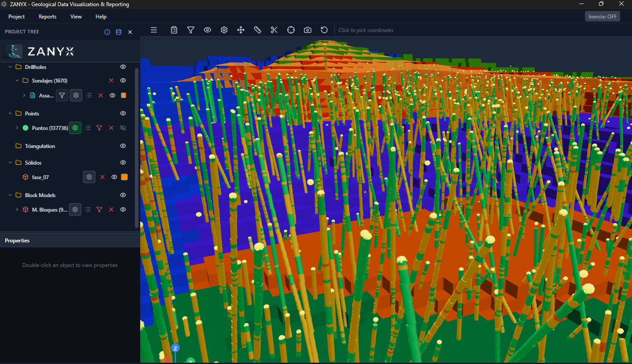Open the crosshair target tool
Viewport: 632px width, 364px height.
coord(291,30)
